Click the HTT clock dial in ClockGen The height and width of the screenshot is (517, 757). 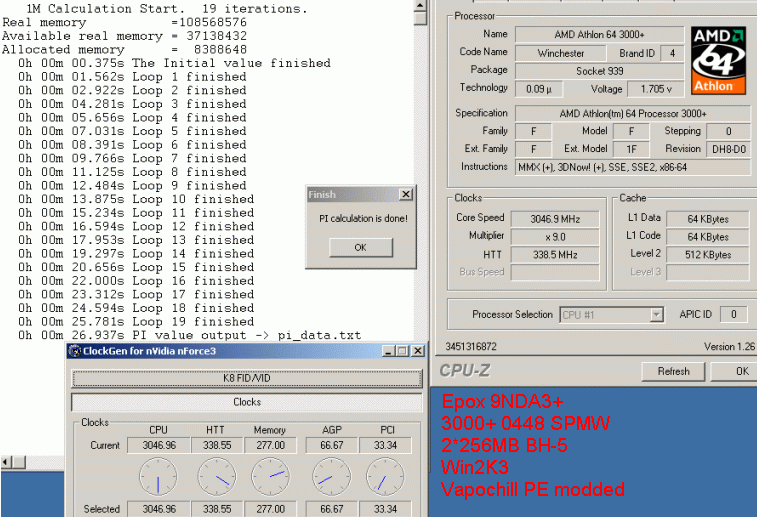pos(214,476)
